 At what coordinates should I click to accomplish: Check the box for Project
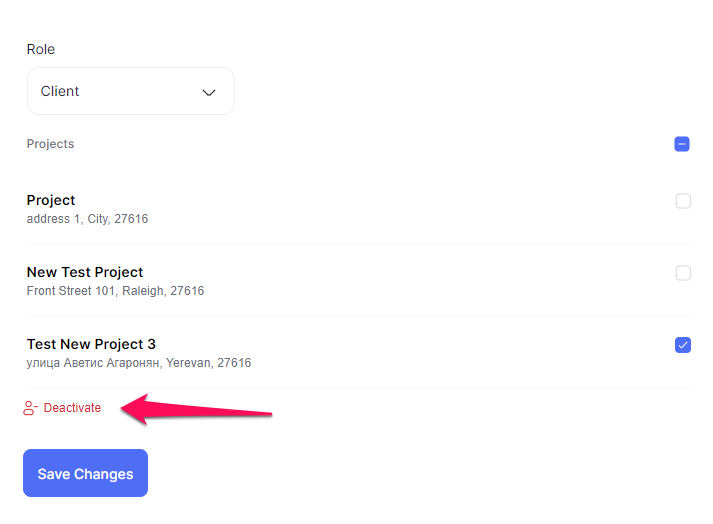683,201
